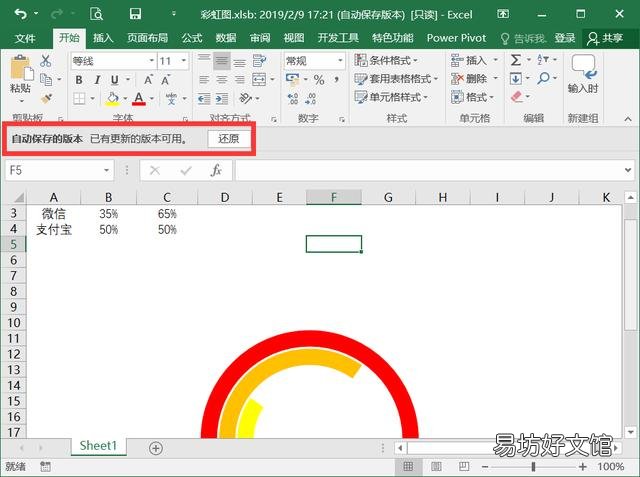Toggle Bold formatting
Viewport: 640px width, 477px height.
[79, 80]
